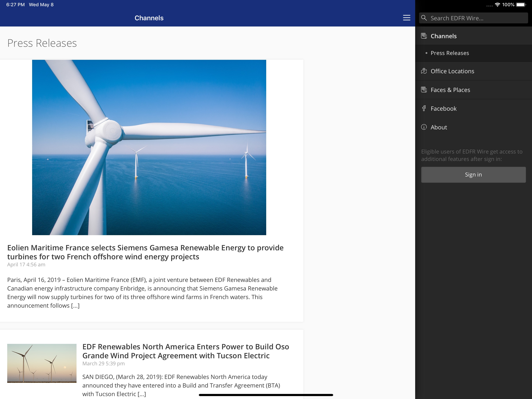Click the Faces & Places news icon
532x399 pixels.
424,90
